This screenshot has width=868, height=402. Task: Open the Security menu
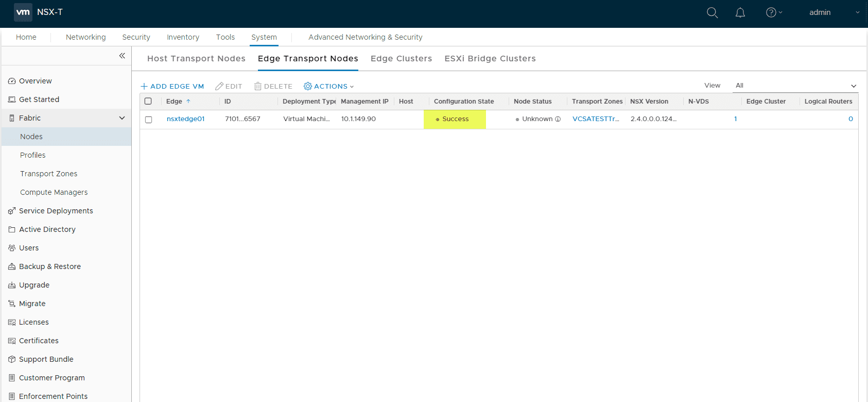136,37
